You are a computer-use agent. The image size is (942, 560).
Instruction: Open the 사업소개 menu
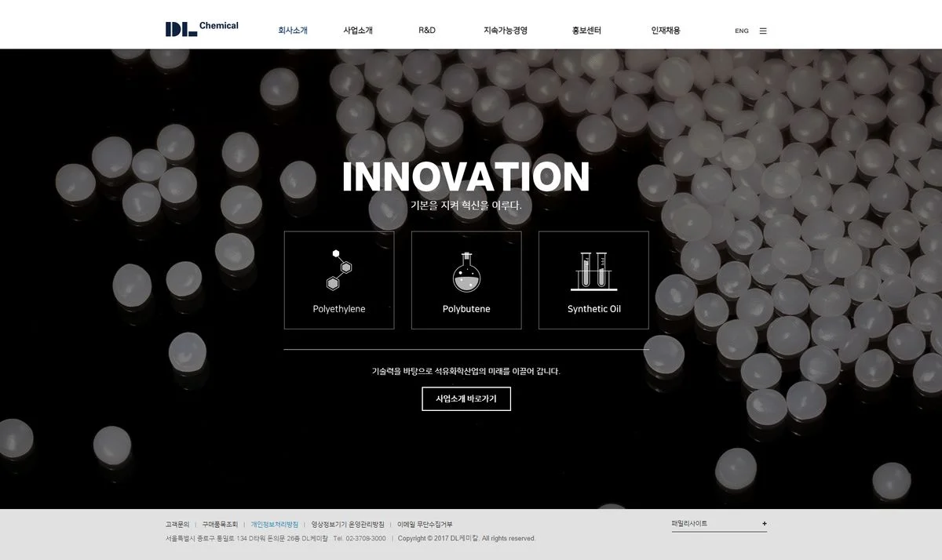tap(358, 31)
